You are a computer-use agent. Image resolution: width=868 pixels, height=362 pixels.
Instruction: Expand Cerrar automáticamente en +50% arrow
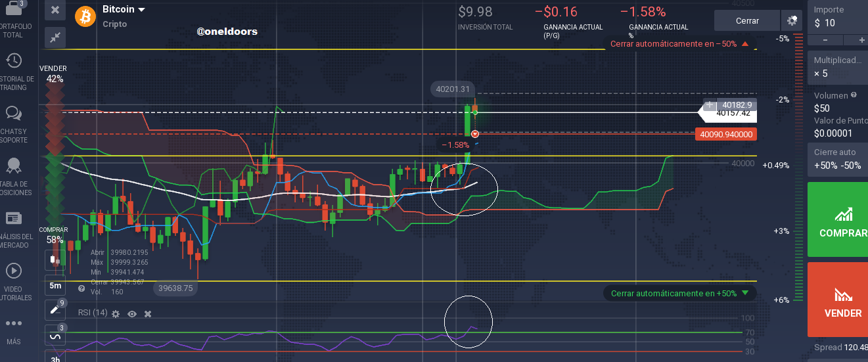click(x=744, y=293)
